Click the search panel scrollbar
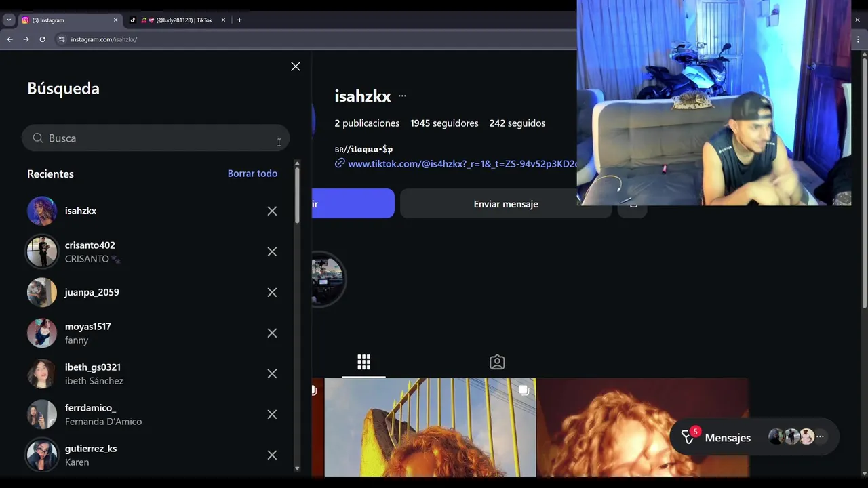This screenshot has width=868, height=488. click(297, 195)
